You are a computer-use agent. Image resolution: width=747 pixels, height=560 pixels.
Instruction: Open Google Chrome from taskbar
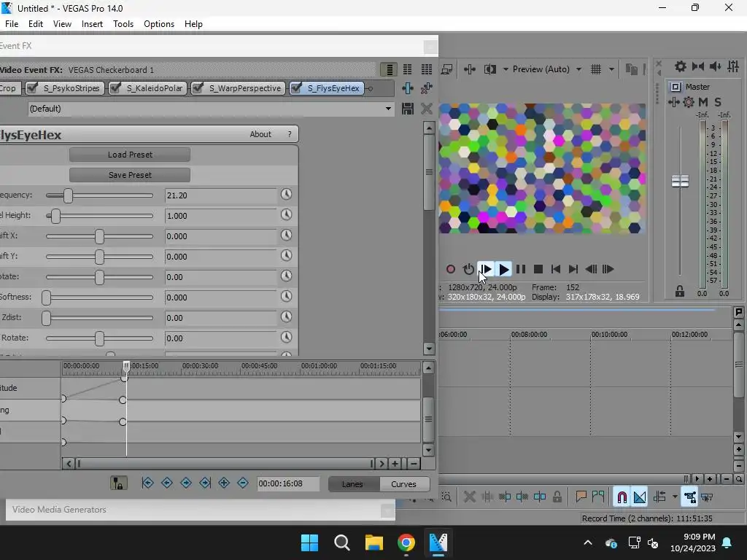tap(406, 542)
